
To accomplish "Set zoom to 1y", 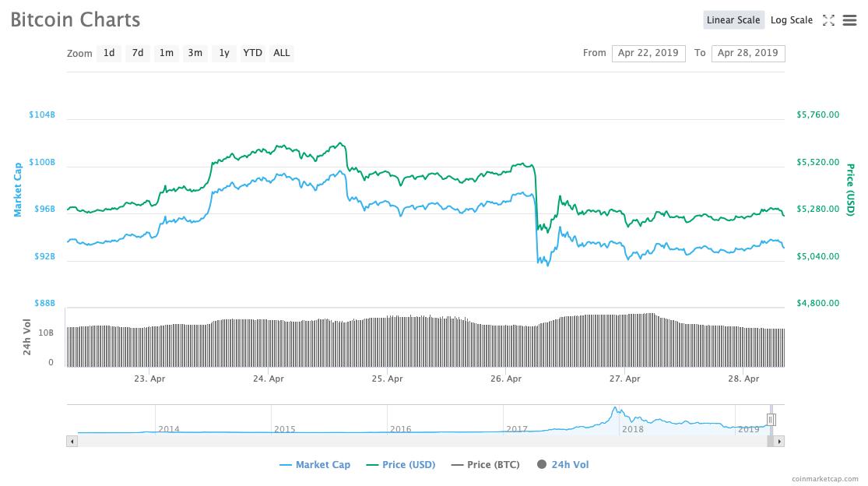I will click(224, 53).
